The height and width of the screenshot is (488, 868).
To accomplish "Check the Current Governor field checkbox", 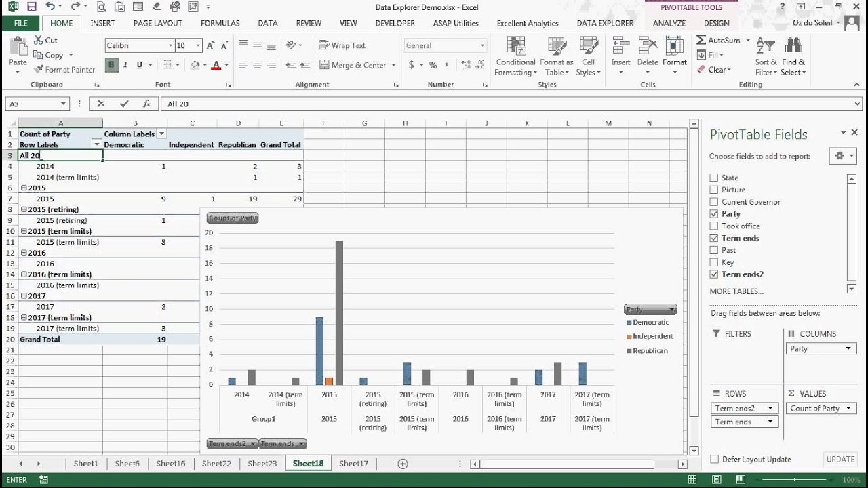I will pyautogui.click(x=713, y=202).
